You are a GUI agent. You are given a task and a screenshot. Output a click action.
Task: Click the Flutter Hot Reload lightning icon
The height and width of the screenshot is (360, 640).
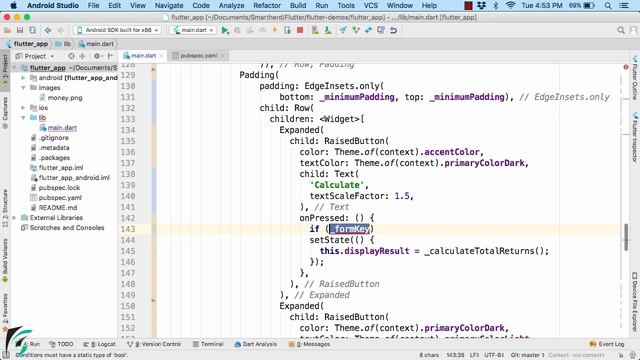coord(275,30)
